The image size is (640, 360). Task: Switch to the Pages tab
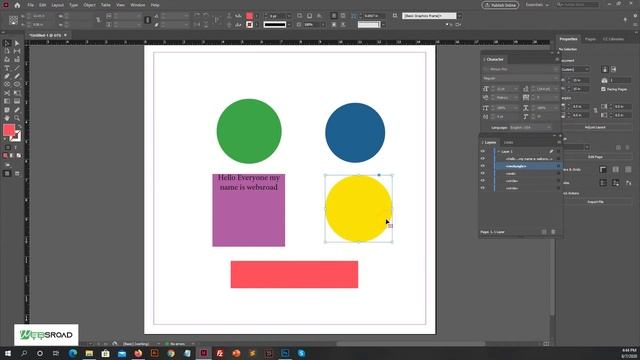590,39
